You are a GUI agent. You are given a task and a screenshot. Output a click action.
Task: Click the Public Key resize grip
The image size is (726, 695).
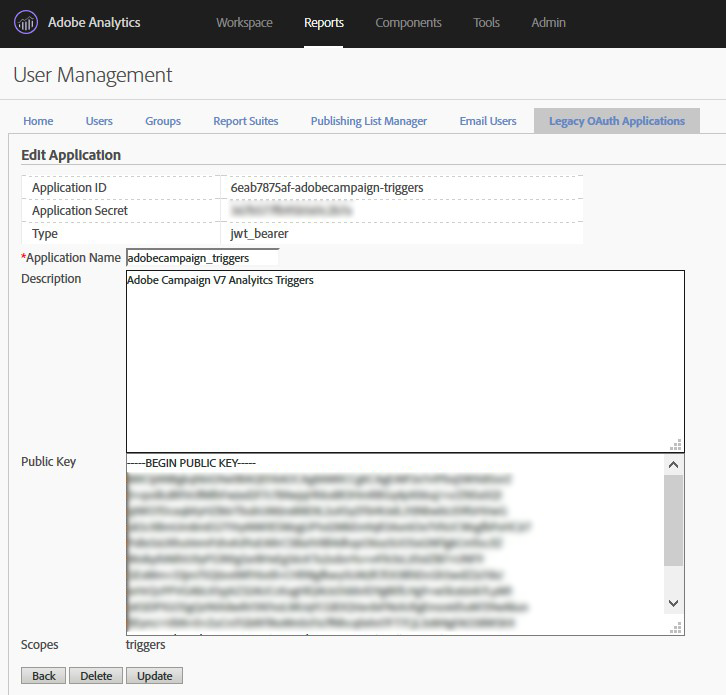676,628
